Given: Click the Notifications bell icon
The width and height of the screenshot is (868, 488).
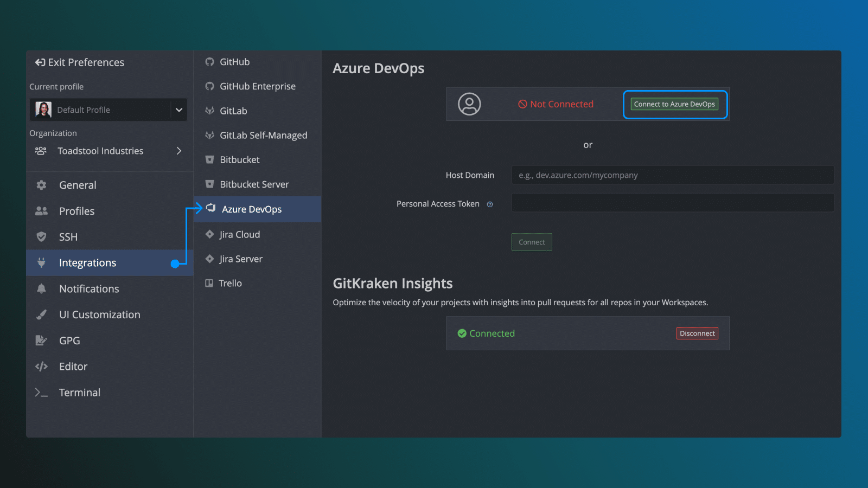Looking at the screenshot, I should coord(41,288).
